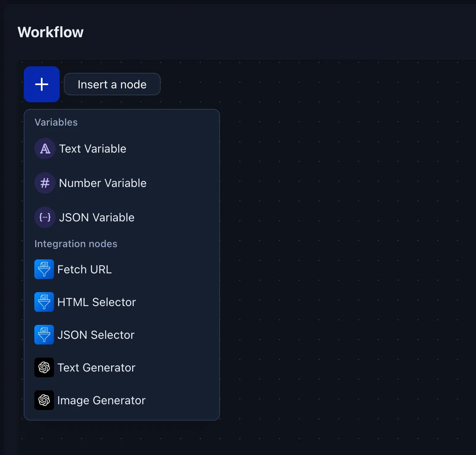Click the Text Generator OpenAI icon
Image resolution: width=476 pixels, height=455 pixels.
[44, 367]
